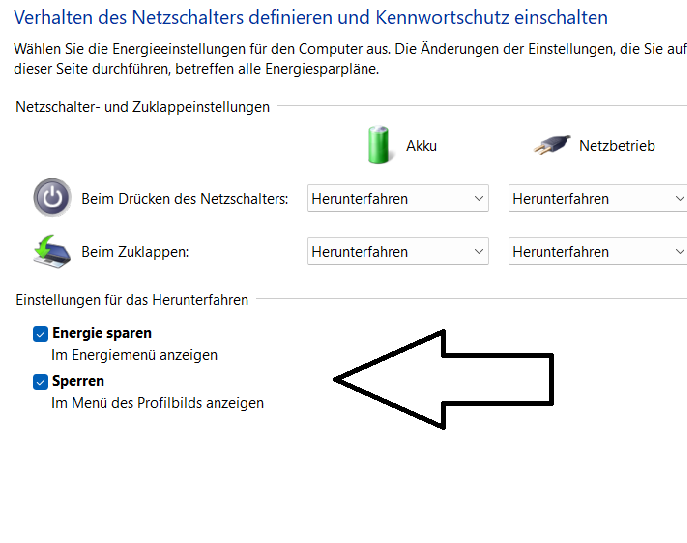687x543 pixels.
Task: Open Netzbetrieb dropdown for Netzschalter action
Action: pyautogui.click(x=598, y=198)
